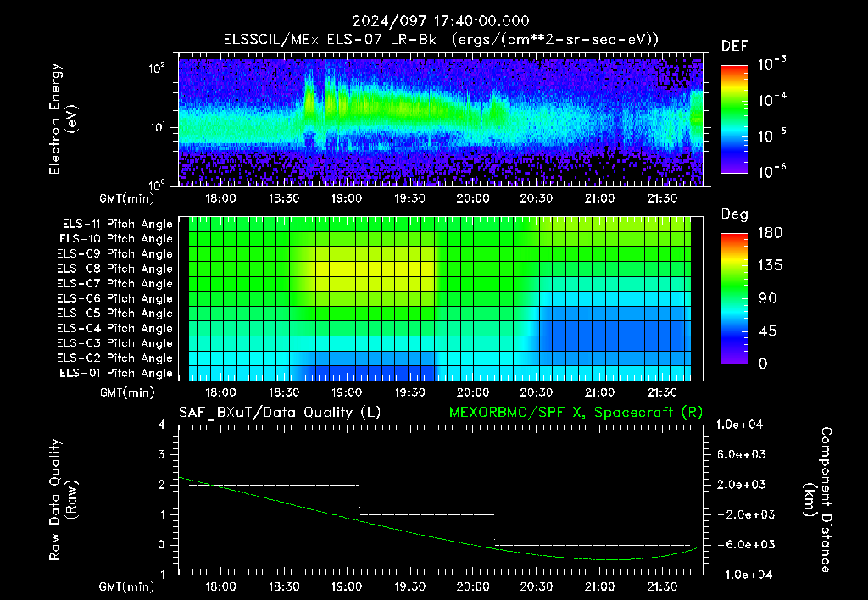Image resolution: width=868 pixels, height=600 pixels.
Task: Click the GMT(min) label under bottom panel
Action: click(x=127, y=586)
